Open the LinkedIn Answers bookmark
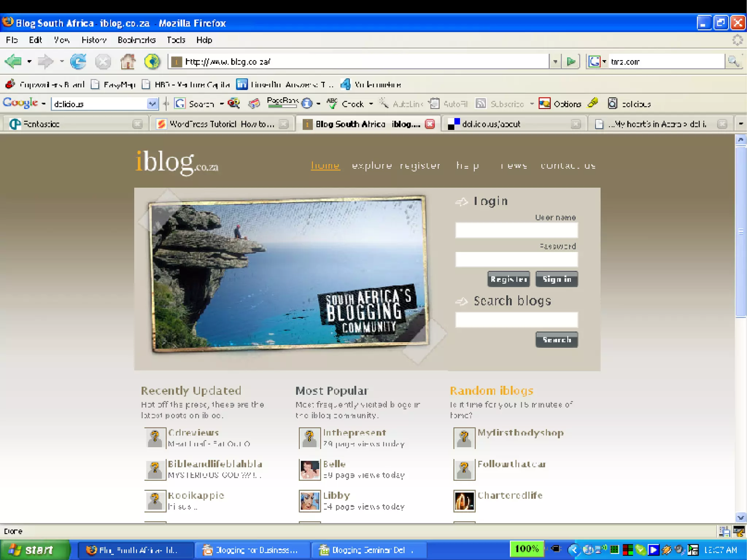 pyautogui.click(x=285, y=85)
